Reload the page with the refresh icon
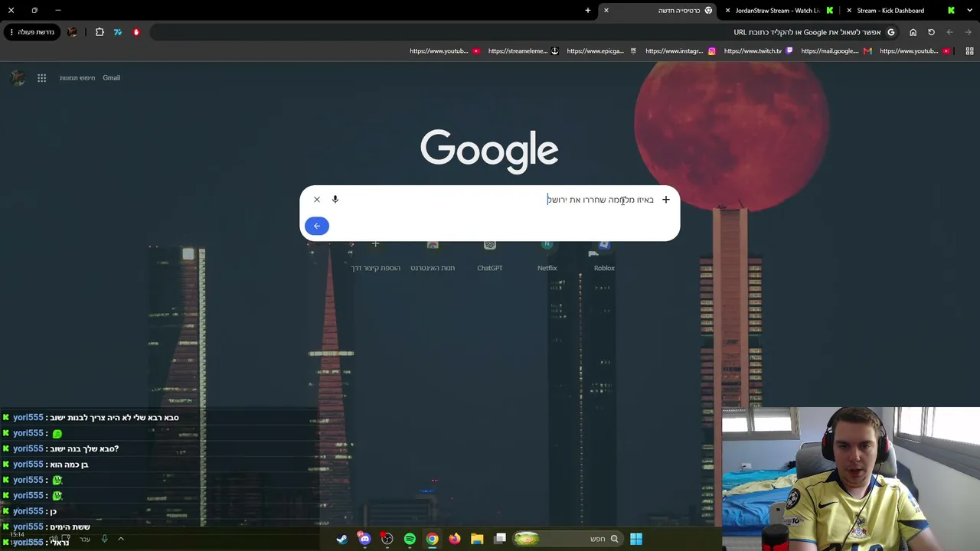 click(x=932, y=32)
